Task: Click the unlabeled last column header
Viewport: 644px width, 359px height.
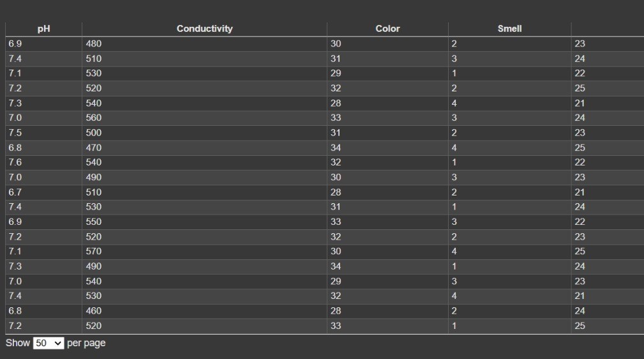Action: [x=608, y=29]
